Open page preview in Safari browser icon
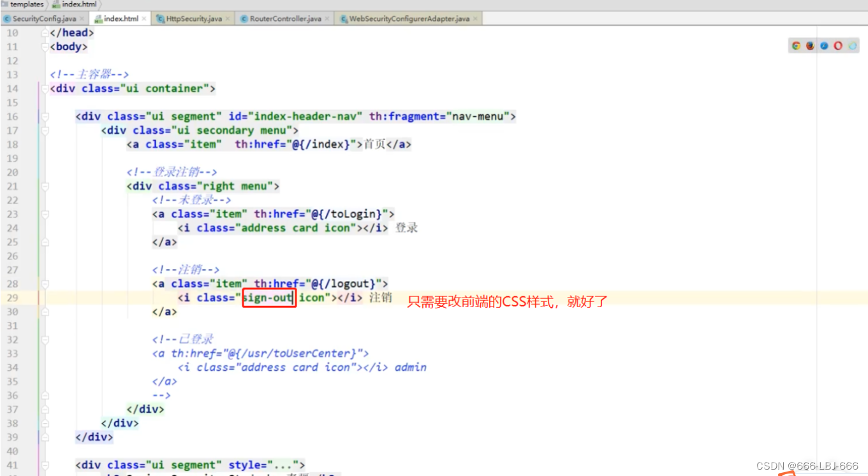Viewport: 868px width, 476px height. pyautogui.click(x=824, y=46)
